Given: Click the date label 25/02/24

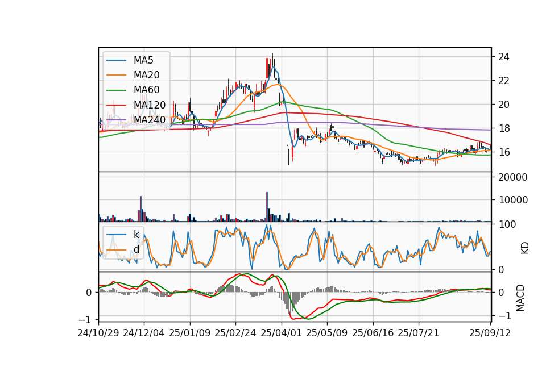Looking at the screenshot, I should point(235,333).
